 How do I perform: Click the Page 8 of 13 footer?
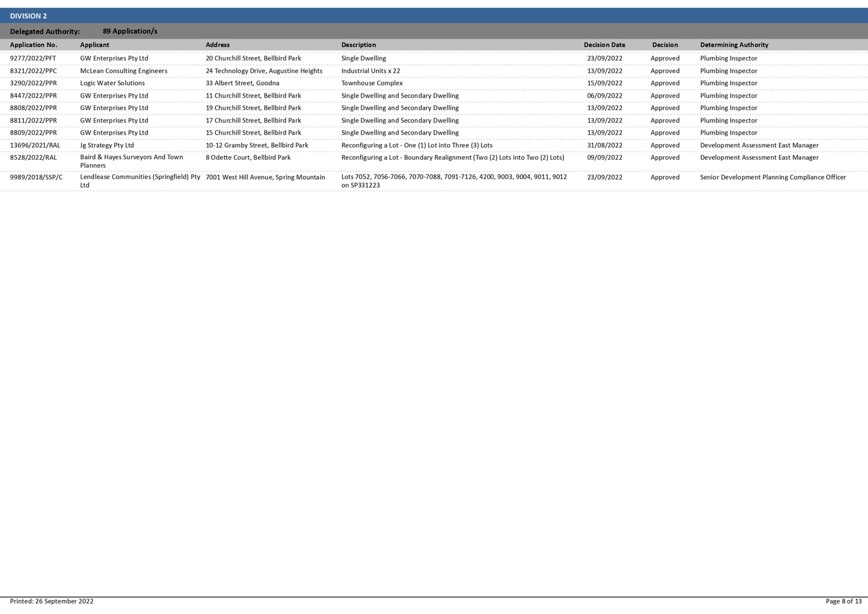coord(843,601)
